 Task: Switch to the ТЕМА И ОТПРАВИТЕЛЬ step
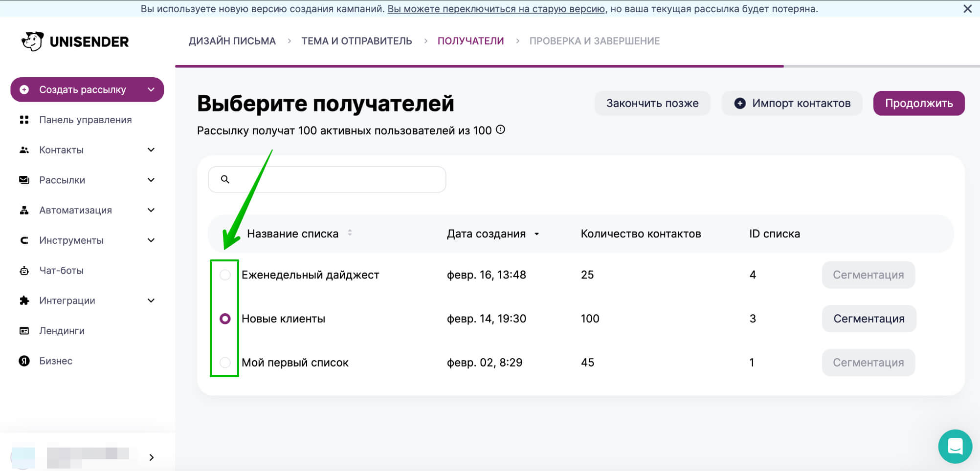(x=356, y=41)
